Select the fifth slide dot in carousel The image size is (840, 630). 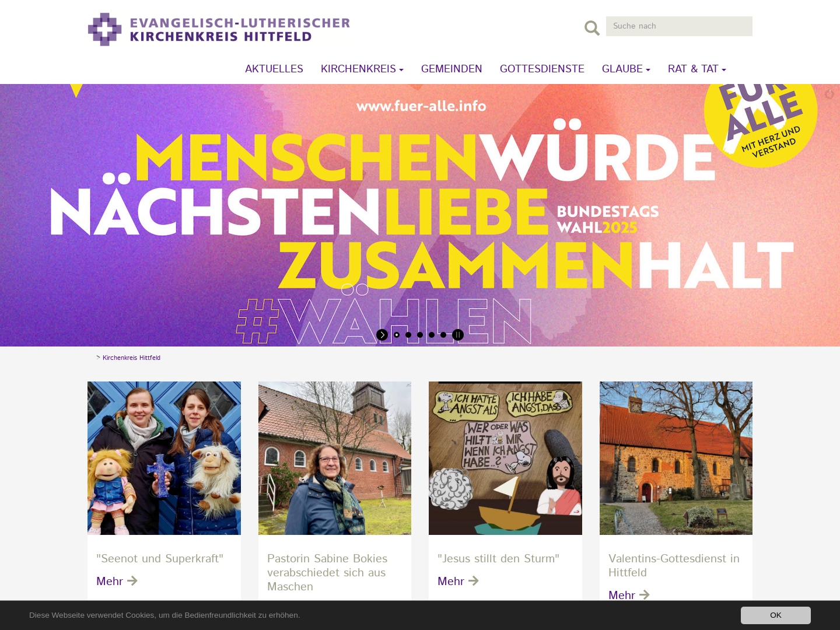pyautogui.click(x=443, y=335)
